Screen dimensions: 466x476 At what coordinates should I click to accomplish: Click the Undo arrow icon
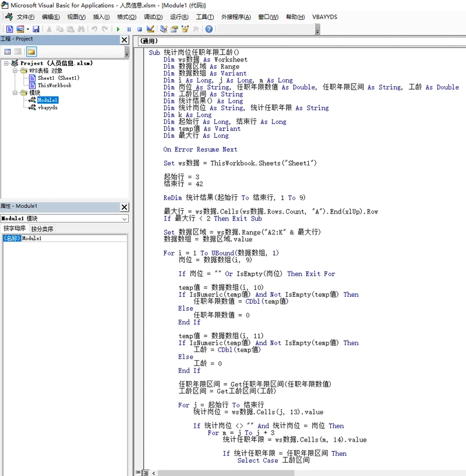click(94, 29)
